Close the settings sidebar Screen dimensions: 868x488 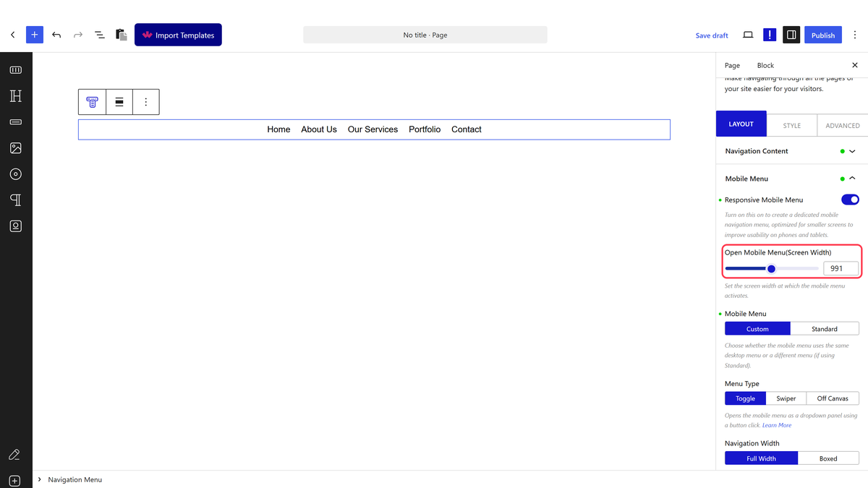(x=855, y=65)
